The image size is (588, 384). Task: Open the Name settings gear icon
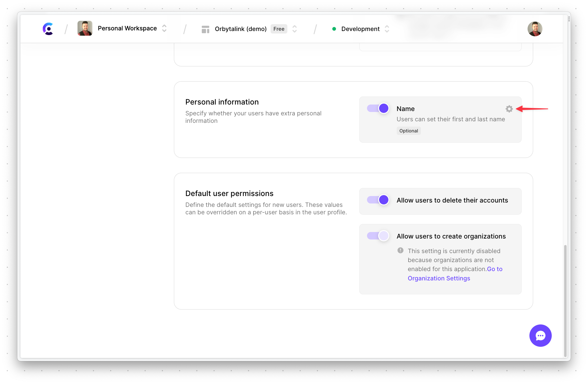pos(509,109)
